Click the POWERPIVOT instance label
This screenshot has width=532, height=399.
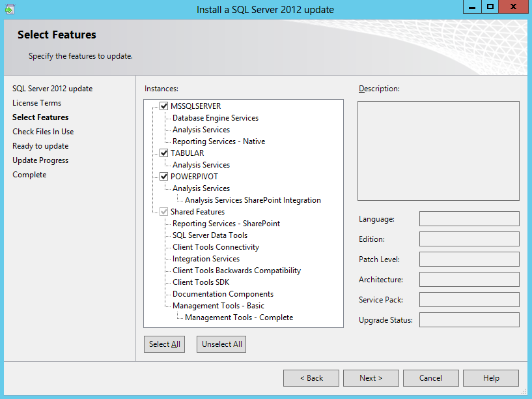click(x=195, y=176)
